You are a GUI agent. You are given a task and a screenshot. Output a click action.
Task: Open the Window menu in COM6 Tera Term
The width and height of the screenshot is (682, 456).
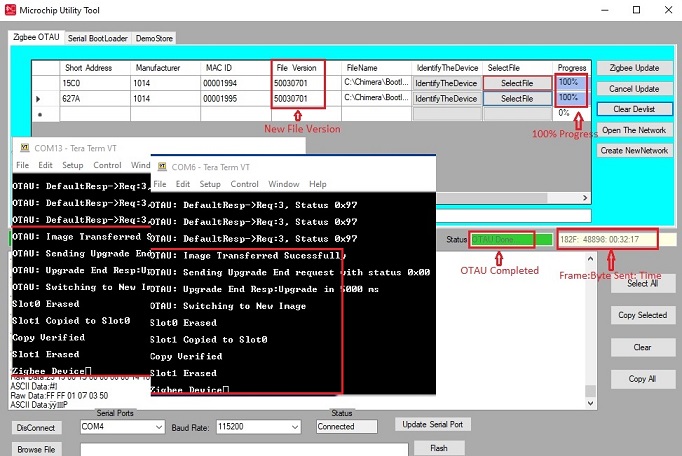point(284,185)
